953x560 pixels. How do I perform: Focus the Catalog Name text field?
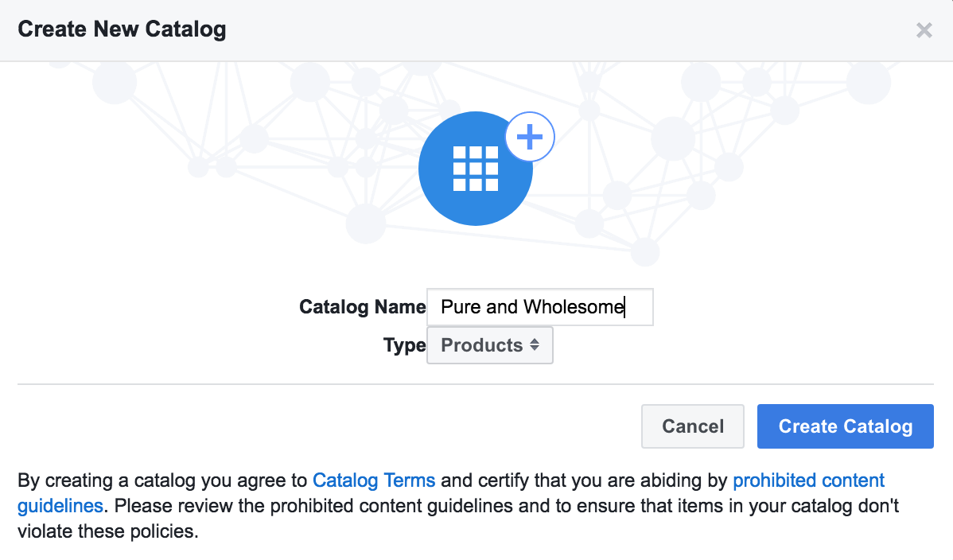click(x=539, y=307)
